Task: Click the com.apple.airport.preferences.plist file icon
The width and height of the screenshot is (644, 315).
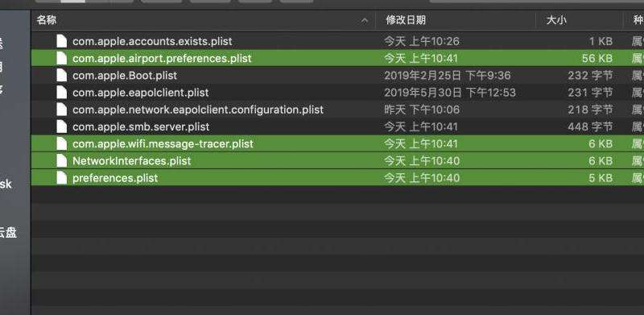Action: point(62,58)
